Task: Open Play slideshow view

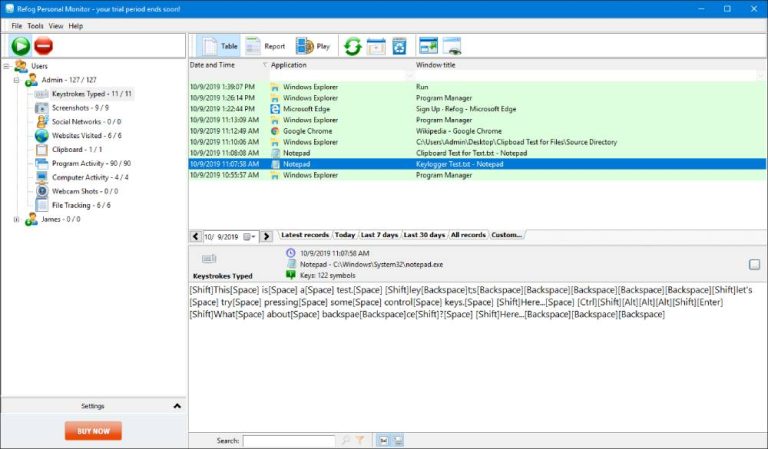Action: click(x=313, y=46)
